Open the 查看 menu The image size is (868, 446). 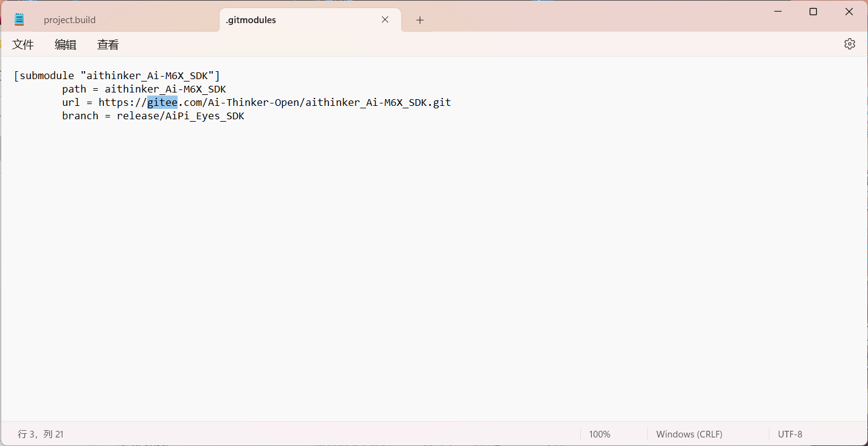coord(108,44)
